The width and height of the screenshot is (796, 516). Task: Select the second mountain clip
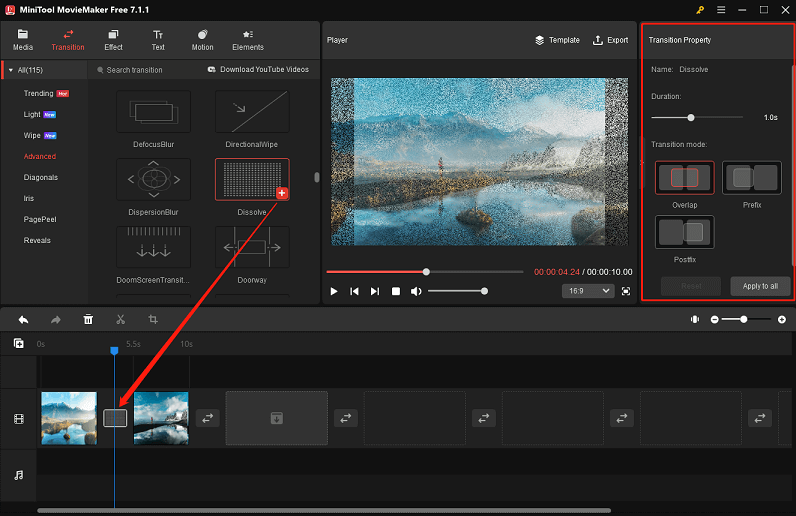[x=161, y=418]
